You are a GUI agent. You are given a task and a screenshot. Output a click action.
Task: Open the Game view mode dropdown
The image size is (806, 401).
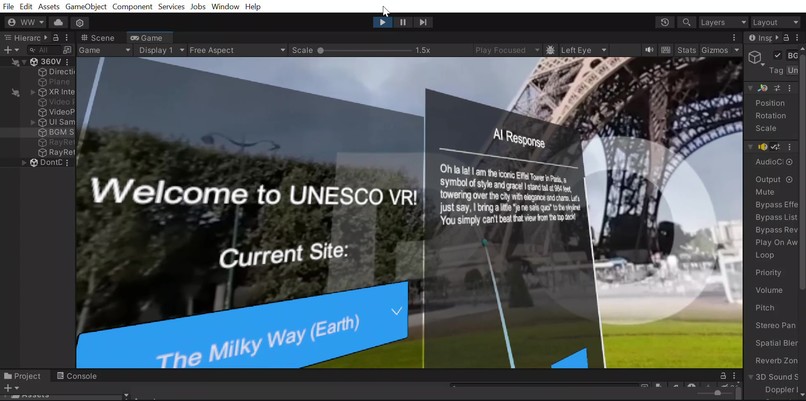click(104, 50)
